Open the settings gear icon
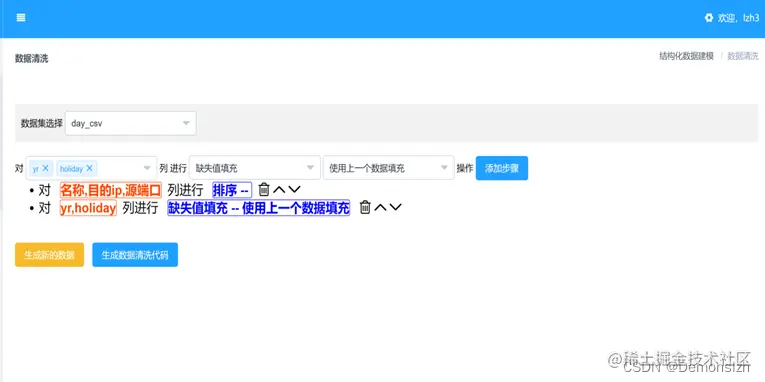The image size is (765, 382). (x=709, y=18)
